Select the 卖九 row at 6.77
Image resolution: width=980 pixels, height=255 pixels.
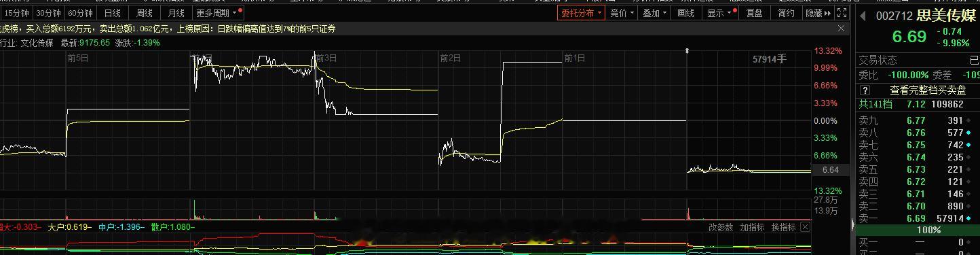point(917,120)
